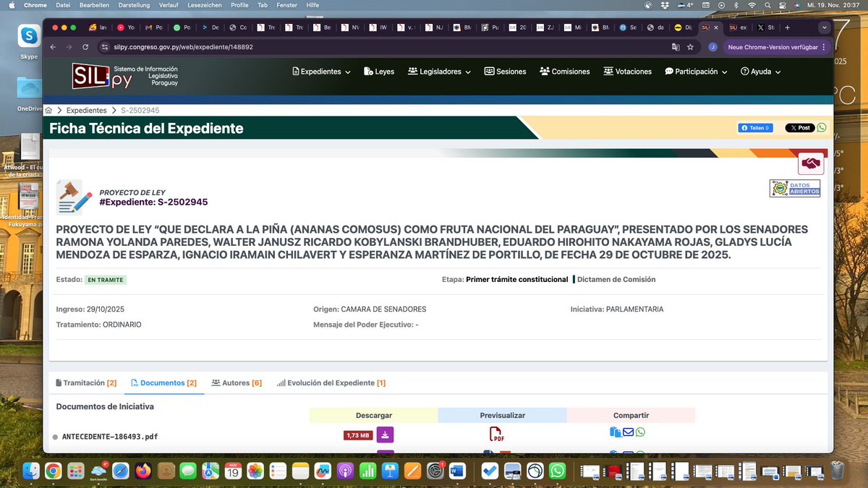This screenshot has height=488, width=868.
Task: Open the Sesiones section
Action: 505,72
